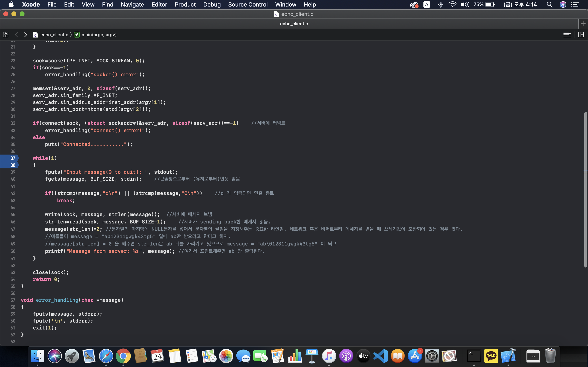Open the editor options lines icon
This screenshot has height=367, width=588.
(567, 35)
